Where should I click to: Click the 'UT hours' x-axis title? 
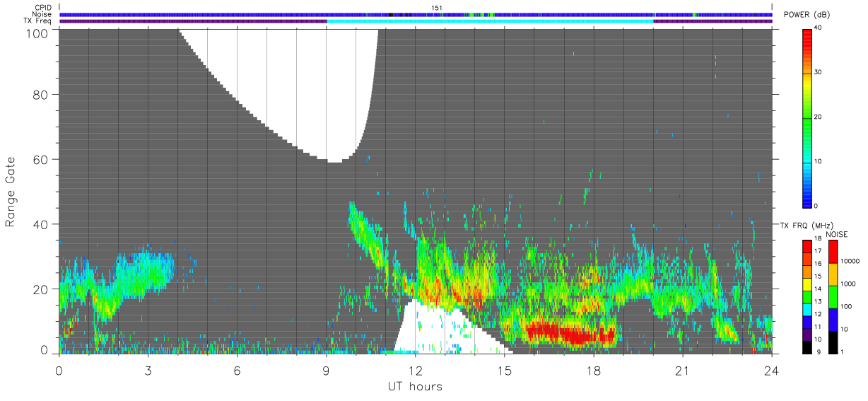415,387
